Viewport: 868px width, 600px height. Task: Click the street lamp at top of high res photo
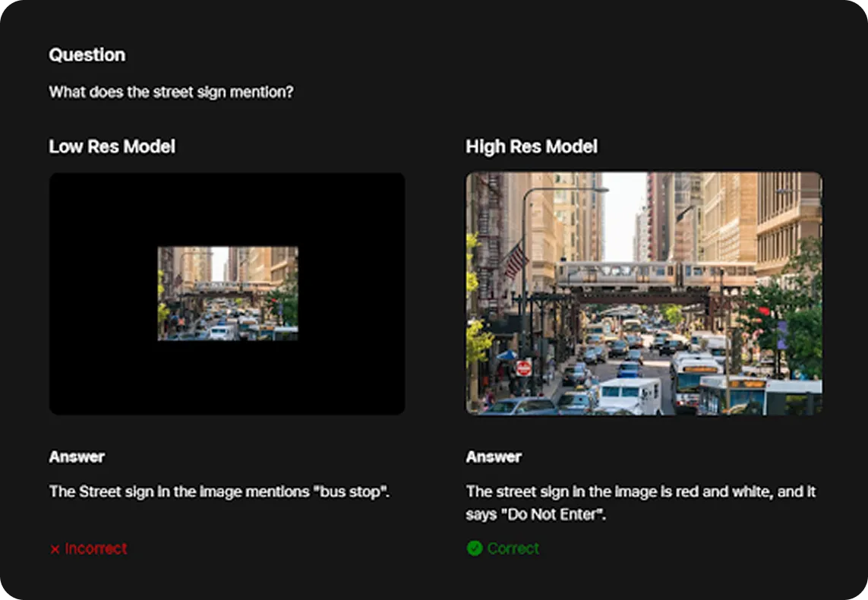coord(604,190)
